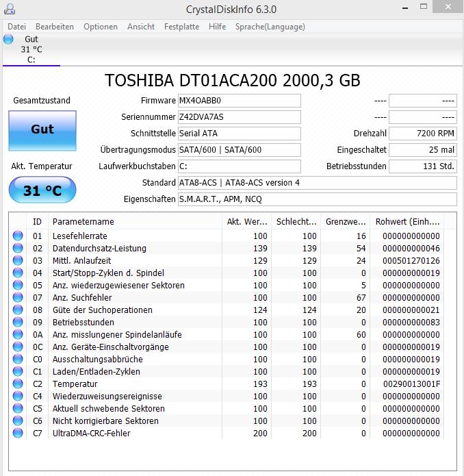Click status orb for 03 Mittl. Anlaufzeit
Viewport: 464px width, 476px height.
18,260
